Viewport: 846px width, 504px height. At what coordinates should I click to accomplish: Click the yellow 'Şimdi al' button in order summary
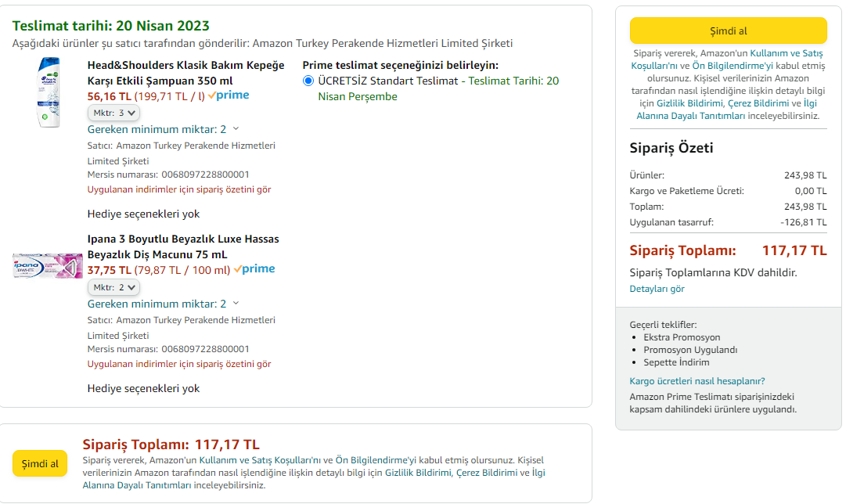click(728, 31)
